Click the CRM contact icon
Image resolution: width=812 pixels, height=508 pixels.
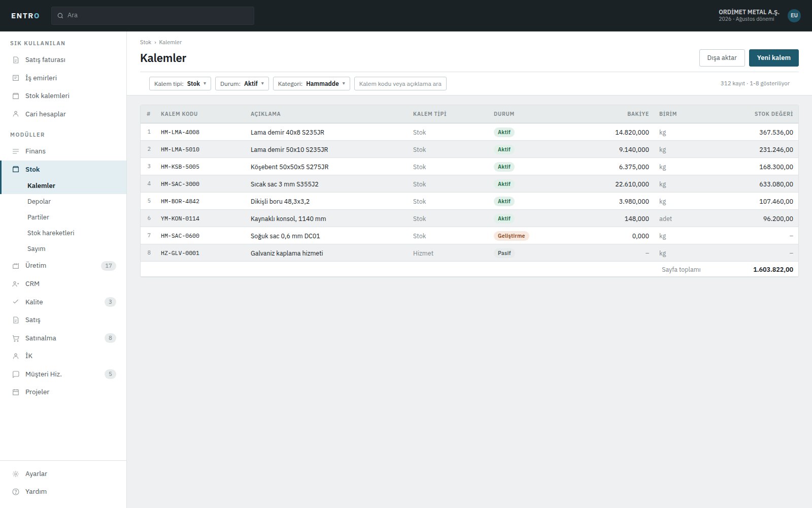16,284
